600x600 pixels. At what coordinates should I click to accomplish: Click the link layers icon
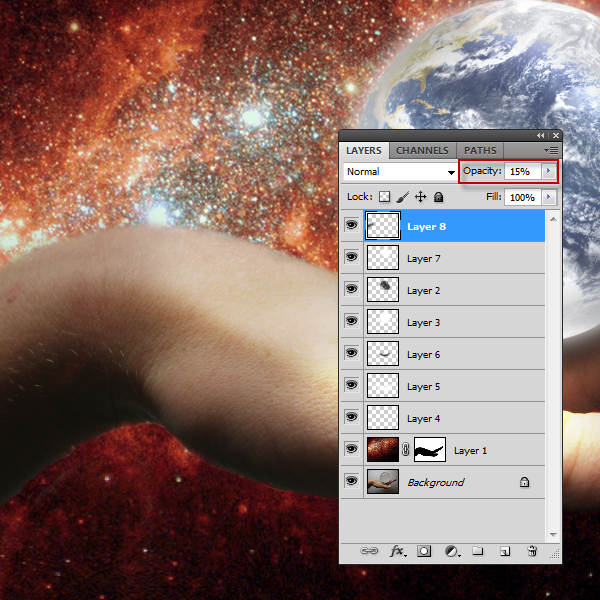(369, 551)
